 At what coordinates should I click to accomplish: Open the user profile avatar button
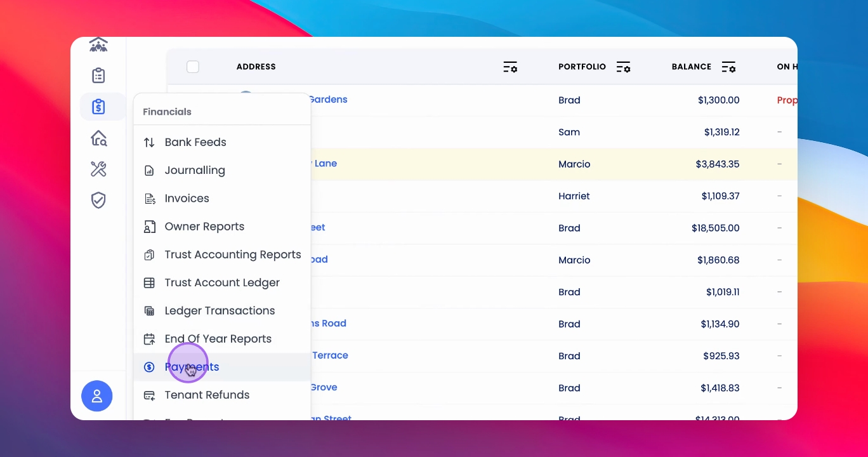pos(97,396)
